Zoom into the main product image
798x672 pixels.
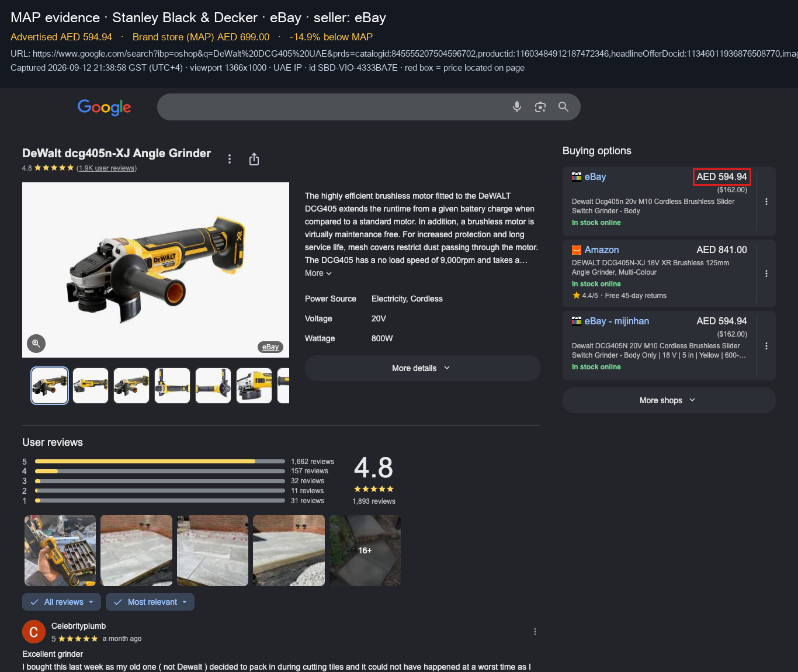36,344
